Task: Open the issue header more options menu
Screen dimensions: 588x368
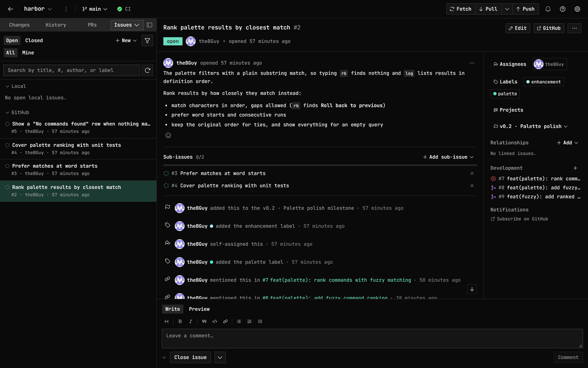Action: pyautogui.click(x=575, y=28)
